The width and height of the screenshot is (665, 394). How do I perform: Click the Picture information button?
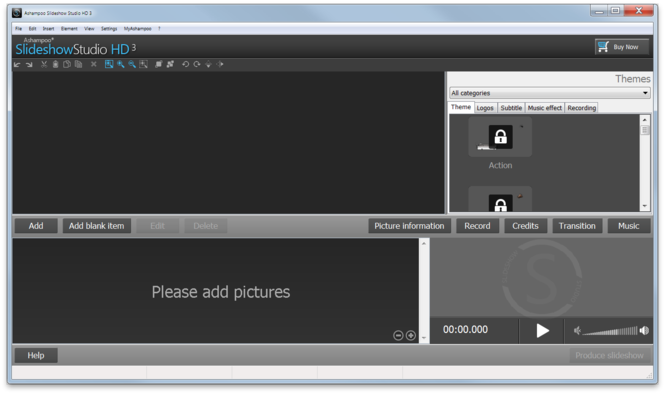point(409,226)
